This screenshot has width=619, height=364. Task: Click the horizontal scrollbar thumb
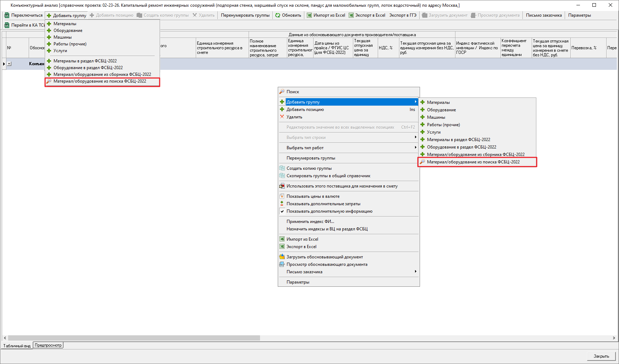tap(134, 338)
